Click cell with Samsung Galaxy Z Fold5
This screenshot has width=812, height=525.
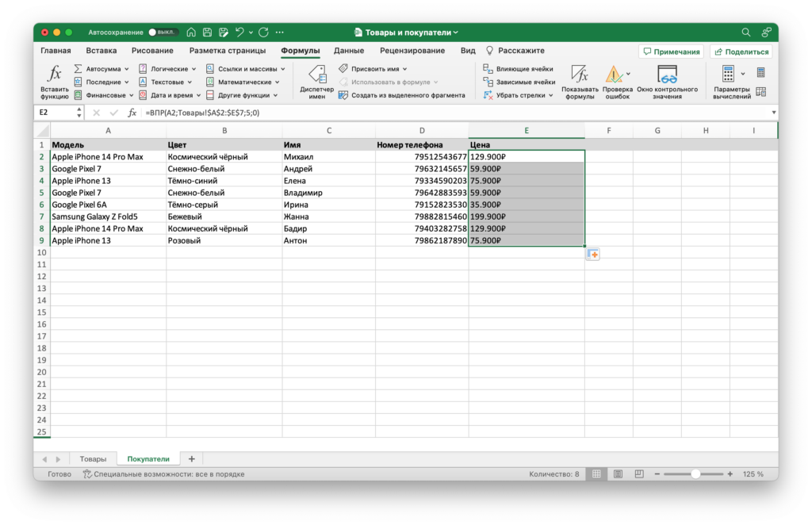pyautogui.click(x=108, y=217)
